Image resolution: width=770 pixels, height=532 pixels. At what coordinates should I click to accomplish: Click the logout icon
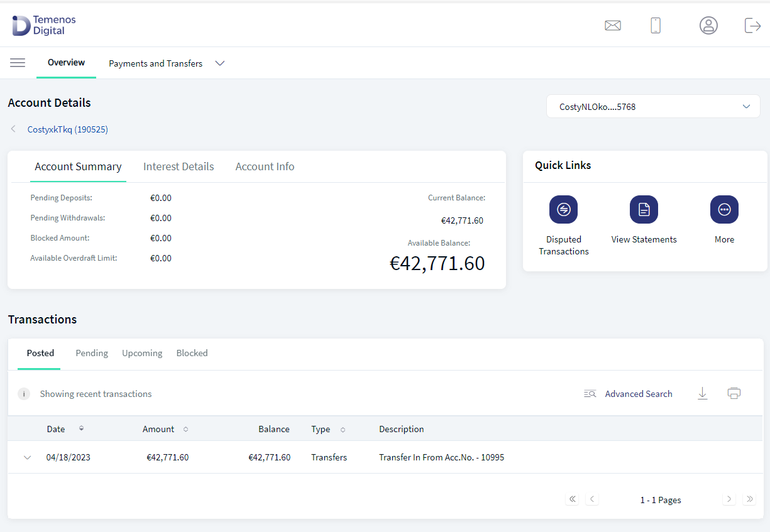[752, 25]
